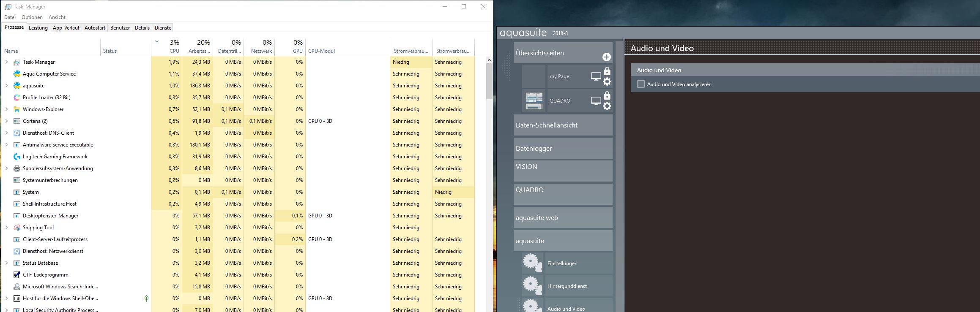Click the Diensthost: DNS-Client gear icon

point(17,133)
